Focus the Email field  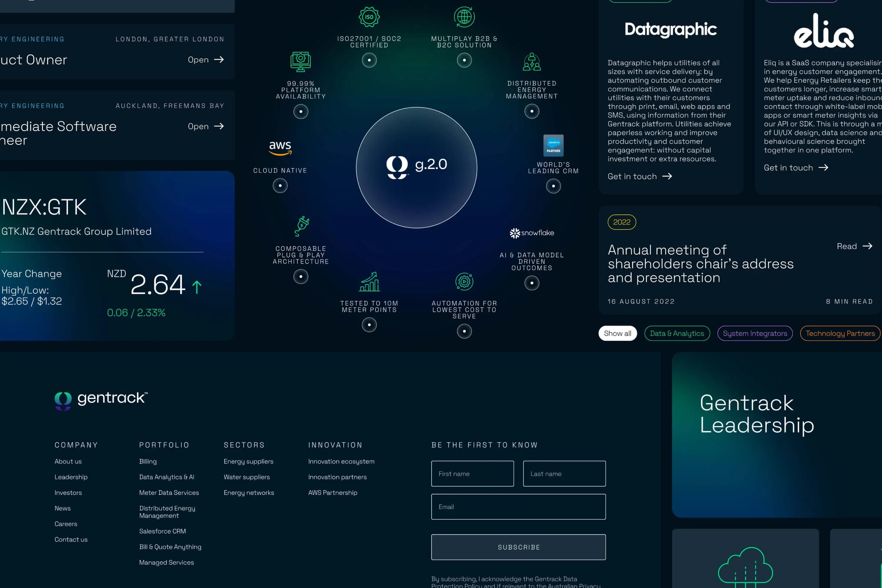coord(519,507)
